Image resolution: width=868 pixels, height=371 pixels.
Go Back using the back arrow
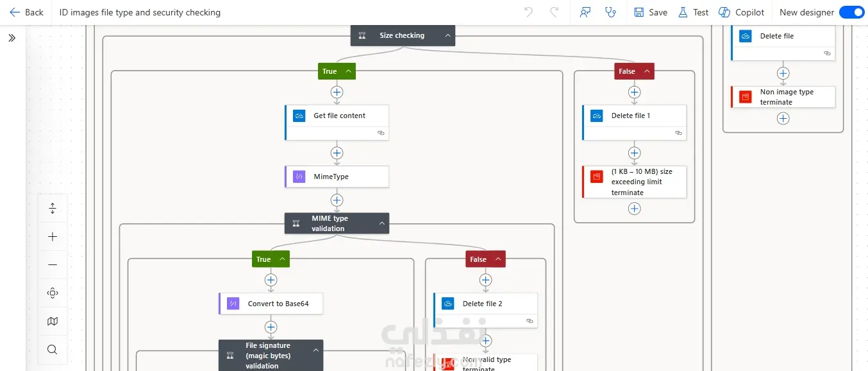[26, 12]
